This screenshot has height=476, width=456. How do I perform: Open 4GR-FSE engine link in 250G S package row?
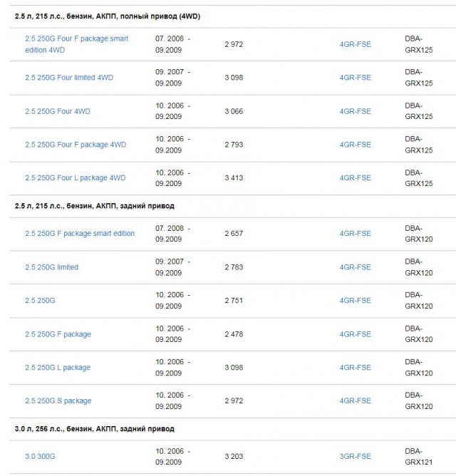(x=356, y=400)
